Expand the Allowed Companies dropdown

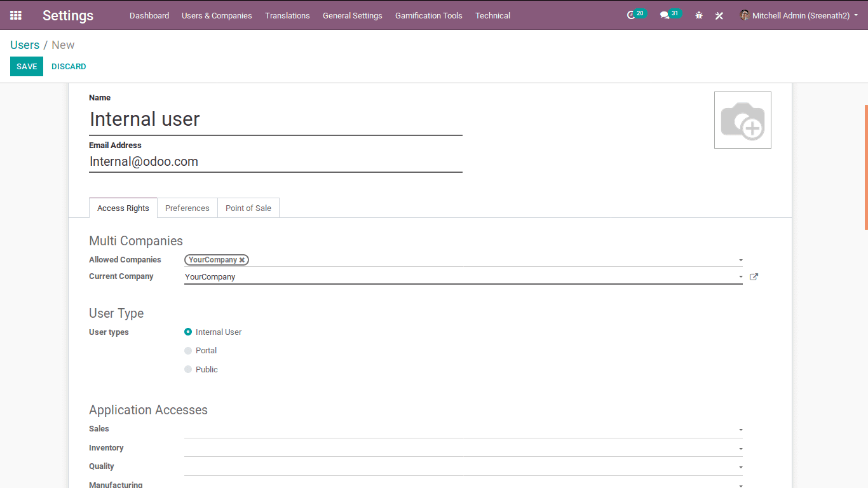tap(741, 261)
